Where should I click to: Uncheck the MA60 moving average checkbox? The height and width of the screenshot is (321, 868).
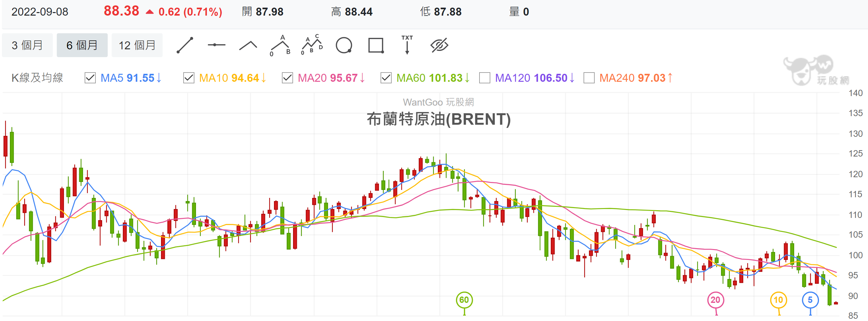(x=386, y=78)
